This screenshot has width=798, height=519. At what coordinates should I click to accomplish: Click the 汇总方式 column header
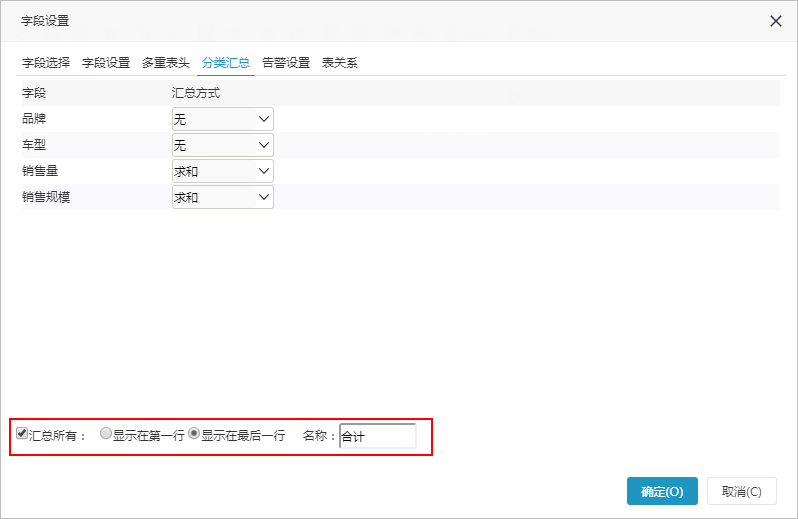coord(196,93)
